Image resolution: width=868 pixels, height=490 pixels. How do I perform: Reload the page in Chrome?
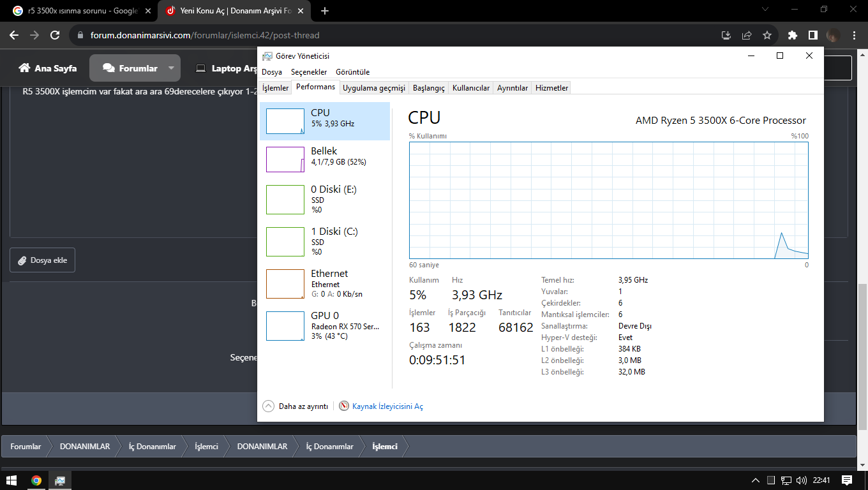[x=55, y=35]
